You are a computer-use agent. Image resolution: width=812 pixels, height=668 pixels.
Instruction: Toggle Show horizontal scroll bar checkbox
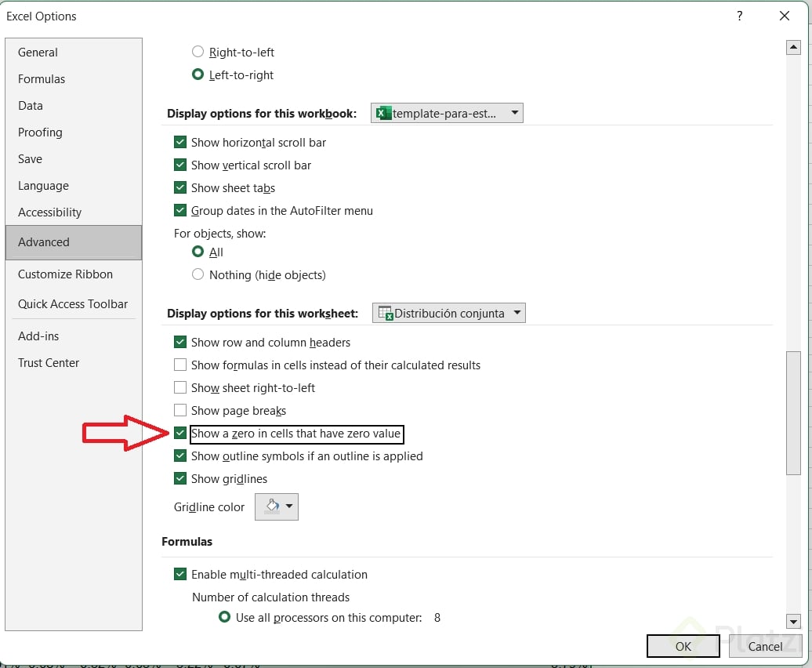[180, 142]
